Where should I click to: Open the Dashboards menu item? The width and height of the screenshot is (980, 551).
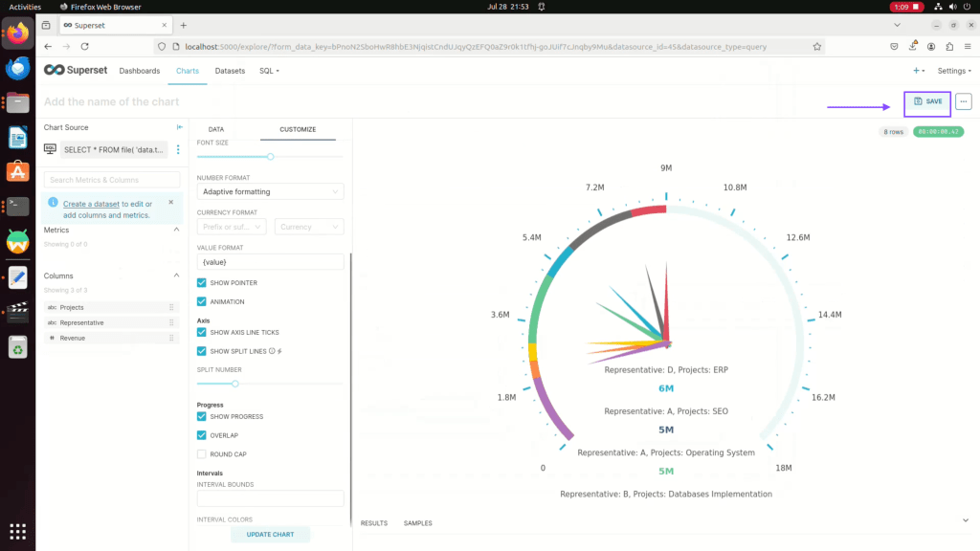pos(139,71)
